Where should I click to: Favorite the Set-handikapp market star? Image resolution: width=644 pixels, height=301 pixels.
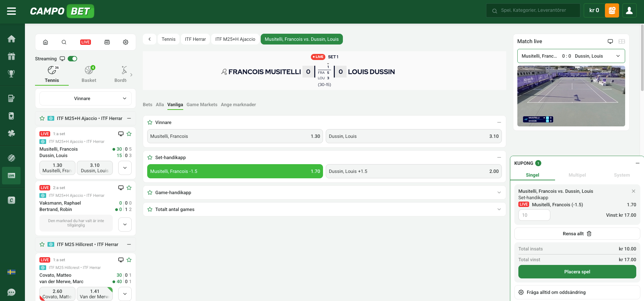pos(150,157)
